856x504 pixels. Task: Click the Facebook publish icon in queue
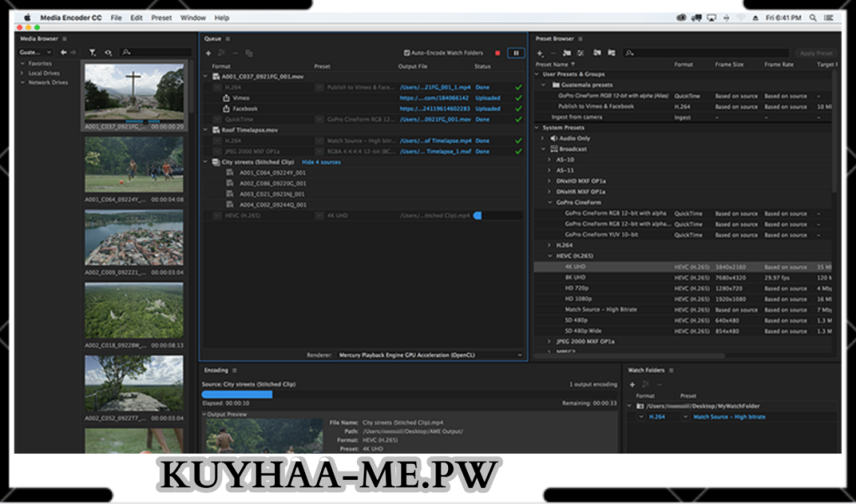click(x=226, y=109)
